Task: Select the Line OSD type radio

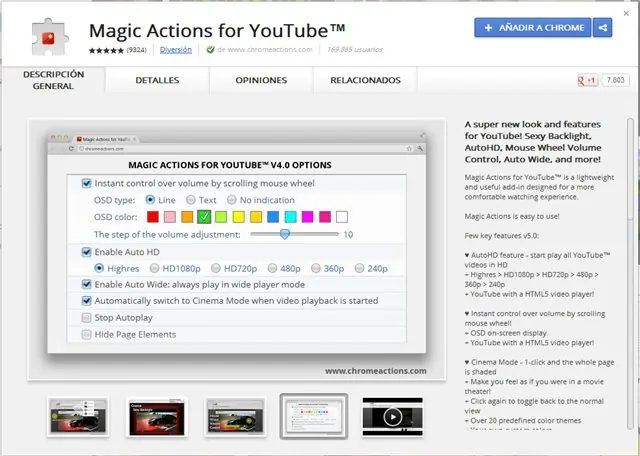Action: [x=150, y=200]
